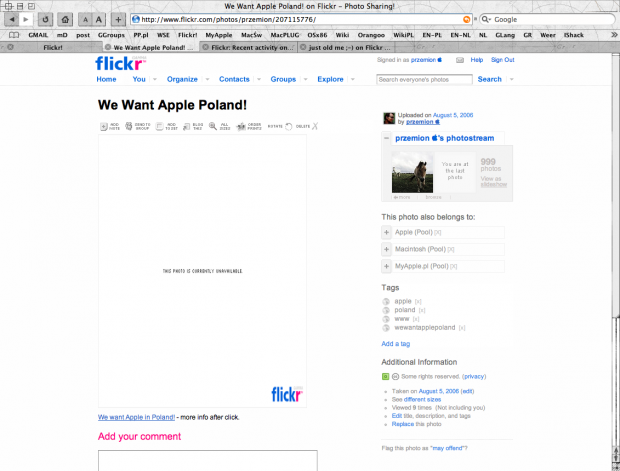Click the Replace this photo link
Image resolution: width=620 pixels, height=471 pixels.
[403, 424]
